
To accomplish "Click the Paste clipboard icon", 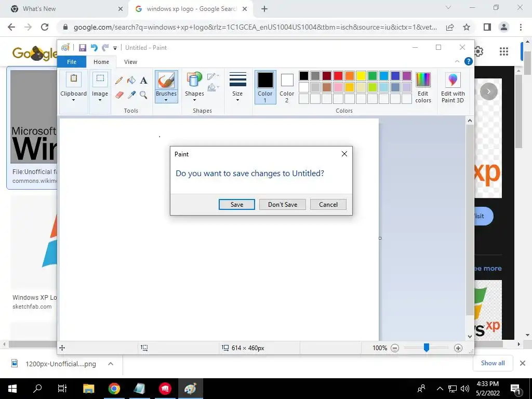I will coord(74,79).
